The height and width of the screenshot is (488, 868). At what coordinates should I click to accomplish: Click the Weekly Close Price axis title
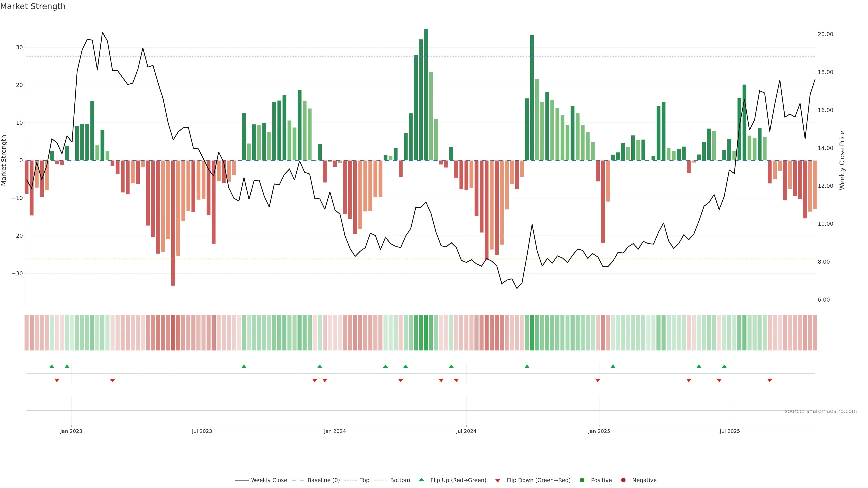click(842, 160)
